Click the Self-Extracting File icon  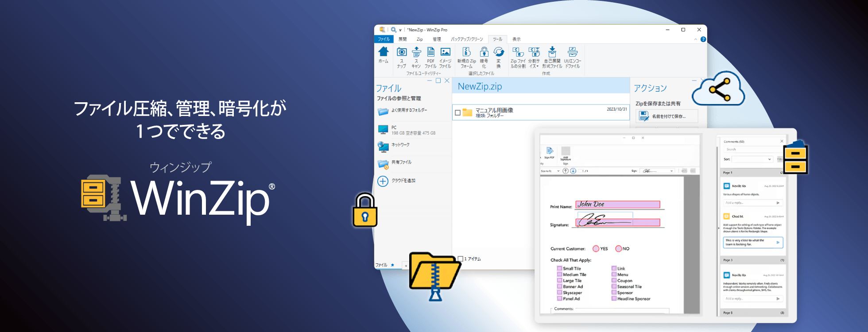click(x=552, y=52)
